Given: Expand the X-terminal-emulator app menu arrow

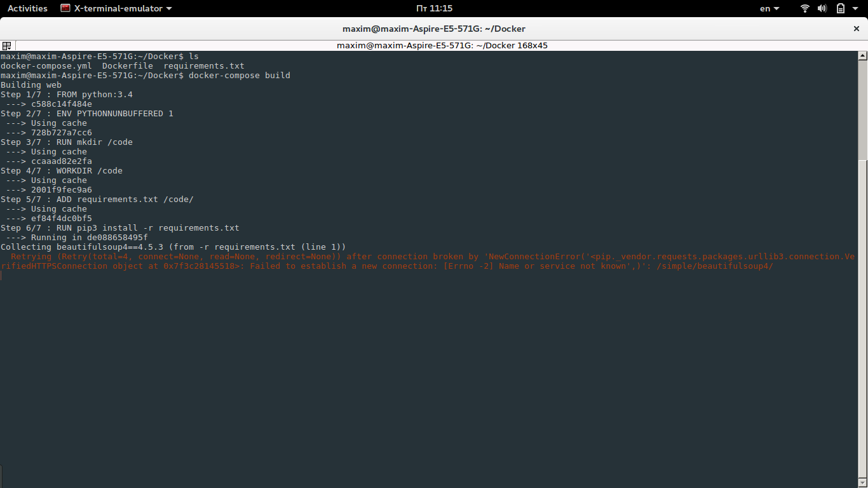Looking at the screenshot, I should tap(168, 8).
